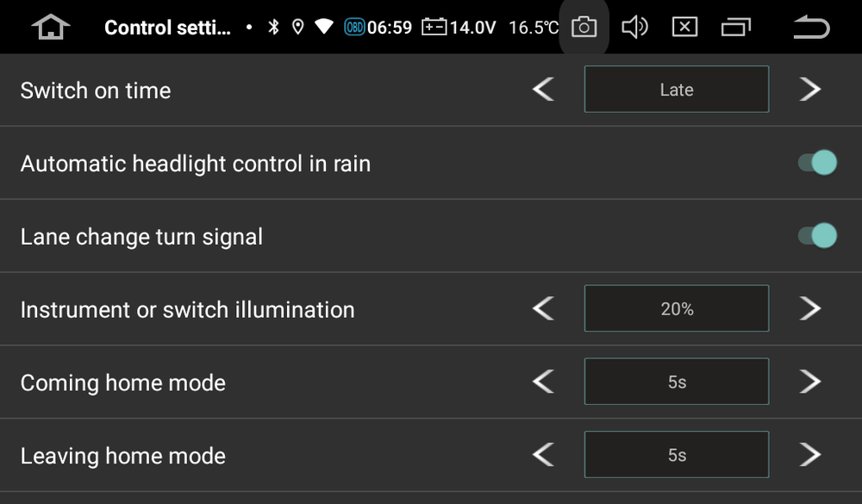Select the 20% illumination value field
This screenshot has width=862, height=504.
point(676,308)
